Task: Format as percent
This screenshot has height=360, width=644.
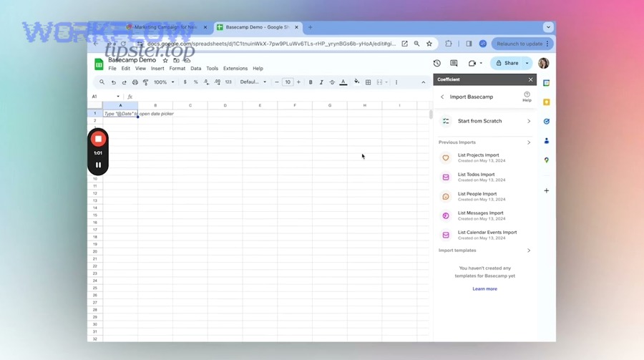Action: point(195,82)
